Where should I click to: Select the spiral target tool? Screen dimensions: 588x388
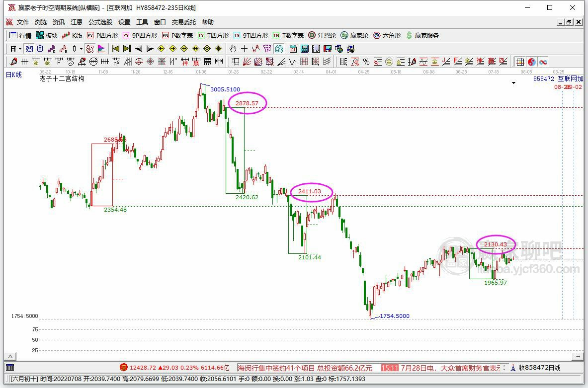(139, 62)
